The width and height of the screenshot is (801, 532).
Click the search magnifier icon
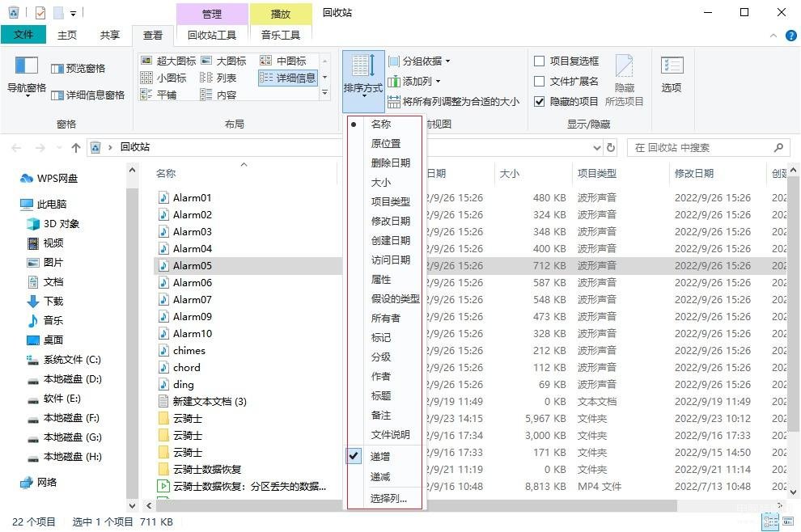click(x=778, y=147)
